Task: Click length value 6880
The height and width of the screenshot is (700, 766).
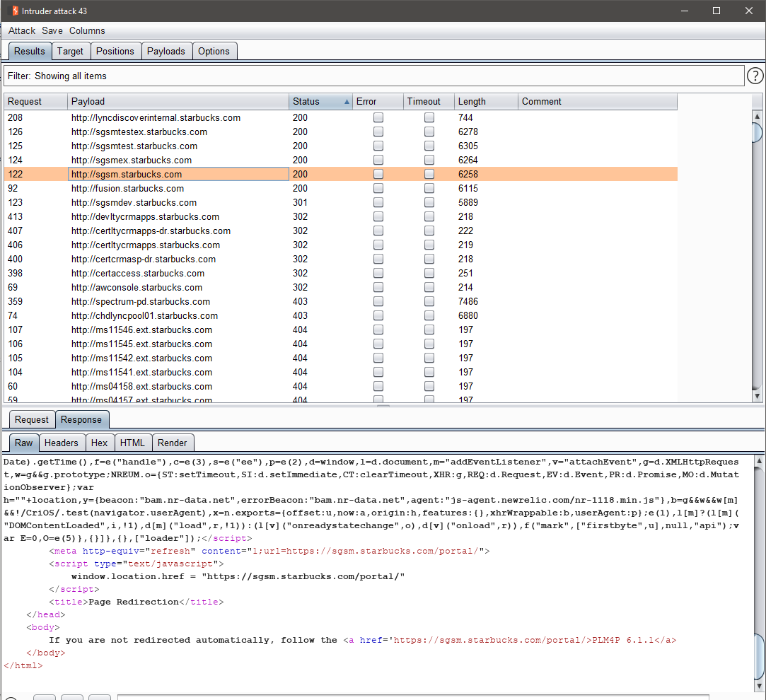Action: pyautogui.click(x=468, y=316)
